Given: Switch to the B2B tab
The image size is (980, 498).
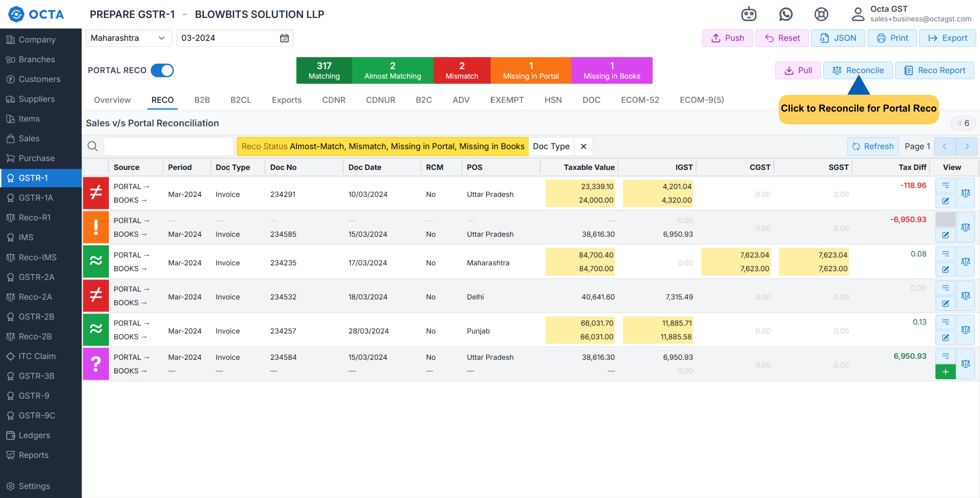Looking at the screenshot, I should 202,100.
